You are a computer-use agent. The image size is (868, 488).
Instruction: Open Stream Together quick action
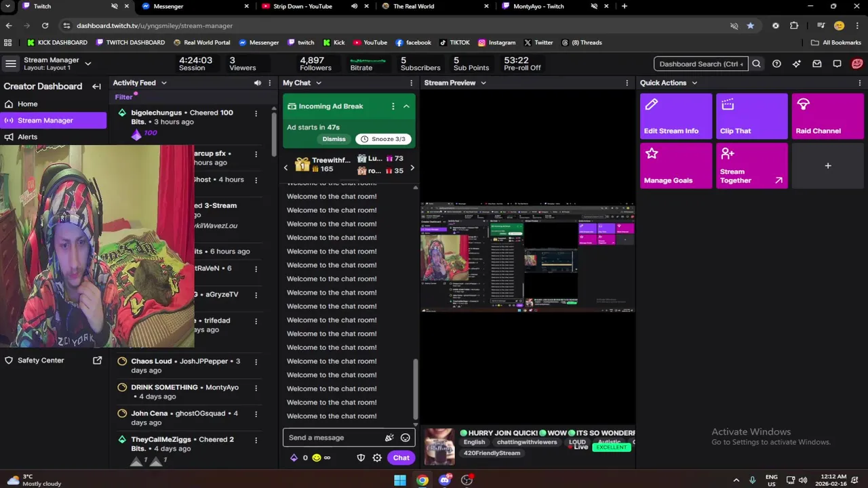click(752, 165)
